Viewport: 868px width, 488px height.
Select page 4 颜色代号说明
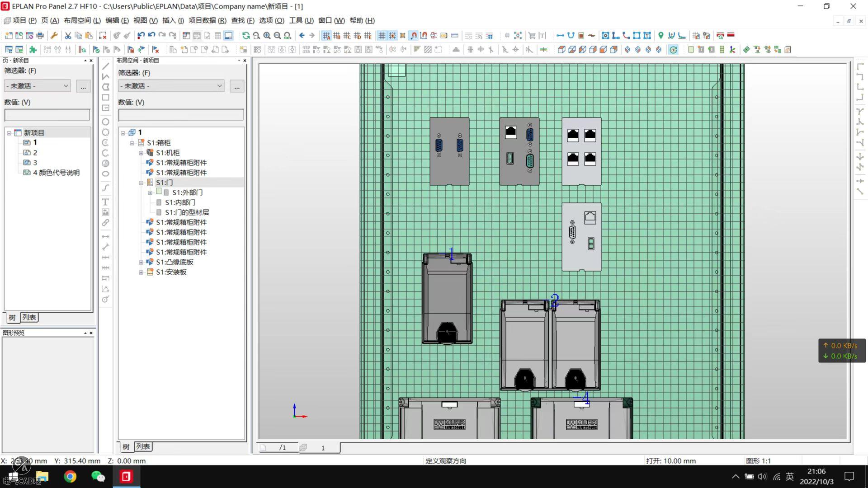tap(56, 173)
